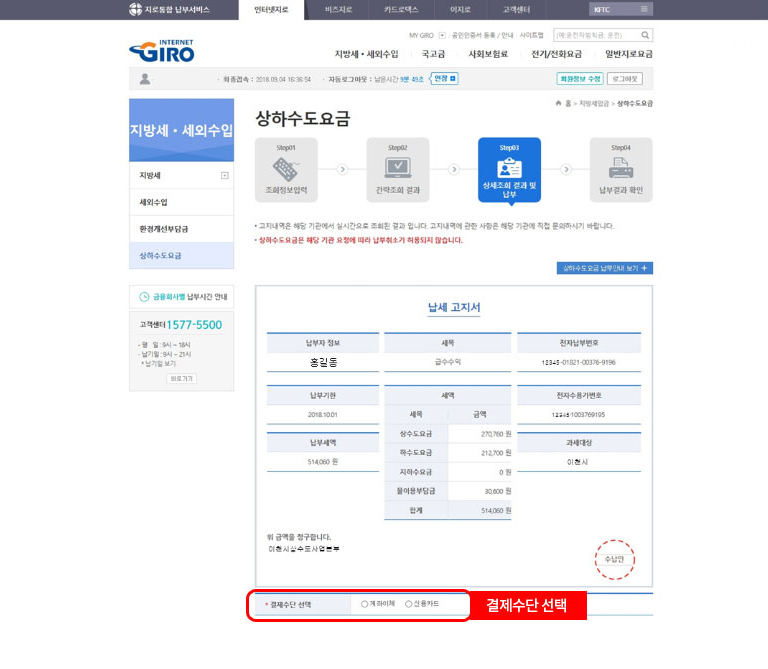Image resolution: width=768 pixels, height=669 pixels.
Task: Open the 사회보험료 main menu
Action: tap(488, 54)
